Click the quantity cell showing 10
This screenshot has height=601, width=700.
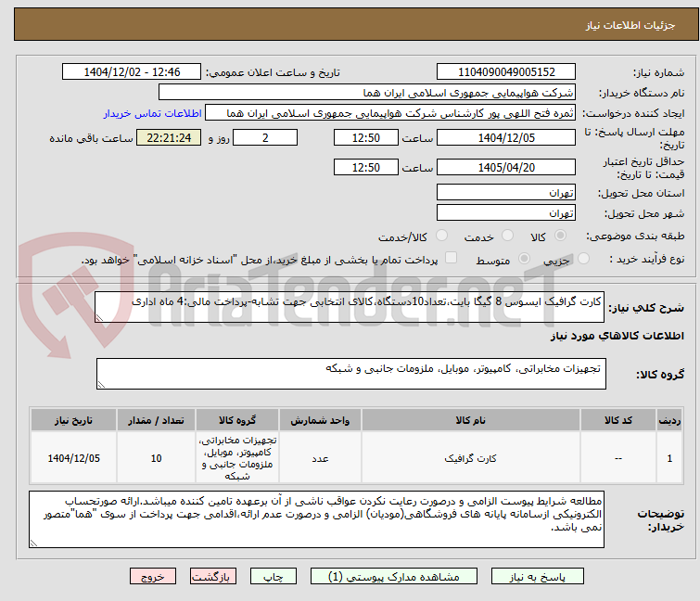[156, 458]
